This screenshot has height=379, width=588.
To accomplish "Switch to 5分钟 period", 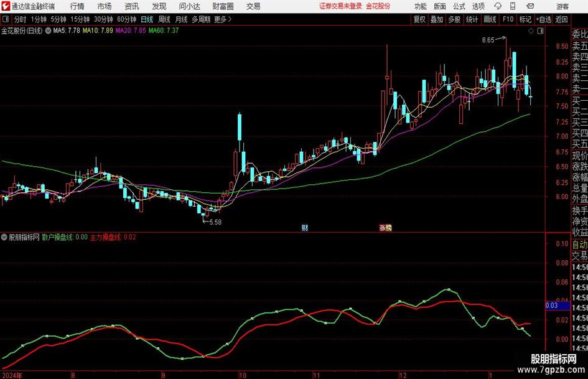I will (58, 19).
